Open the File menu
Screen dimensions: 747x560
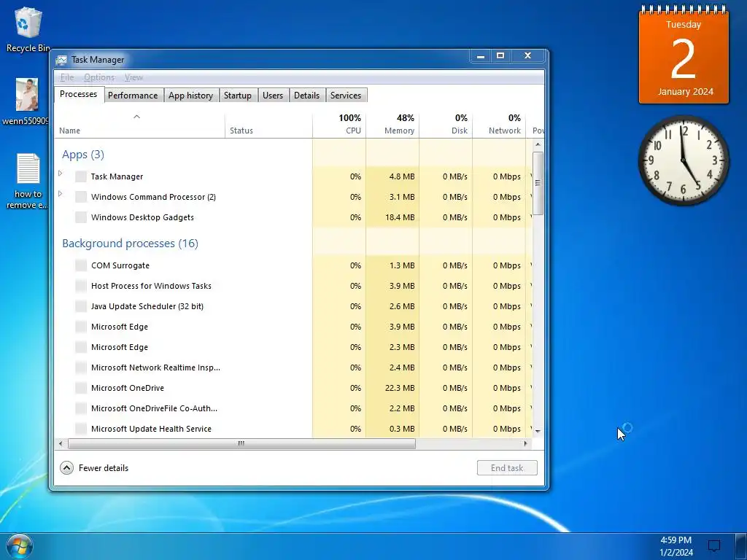click(66, 77)
